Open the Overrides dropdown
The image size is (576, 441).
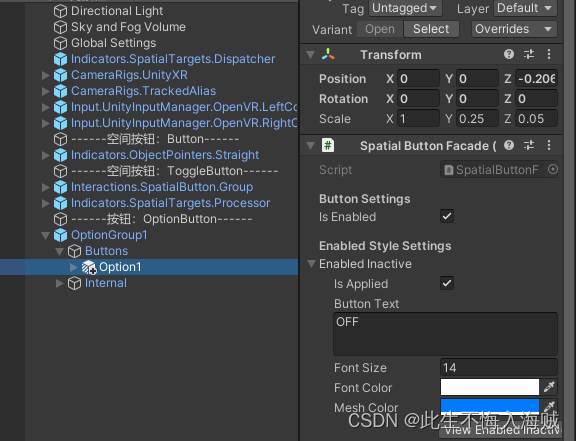coord(514,29)
